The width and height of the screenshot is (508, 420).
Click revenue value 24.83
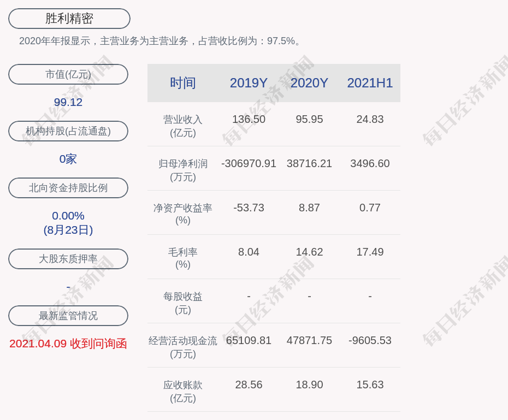click(x=370, y=119)
